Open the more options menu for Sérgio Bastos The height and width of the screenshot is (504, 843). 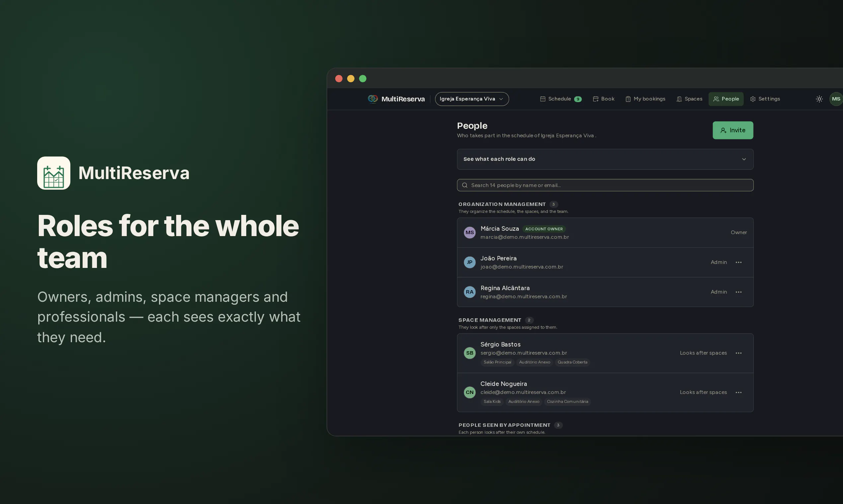pos(738,353)
